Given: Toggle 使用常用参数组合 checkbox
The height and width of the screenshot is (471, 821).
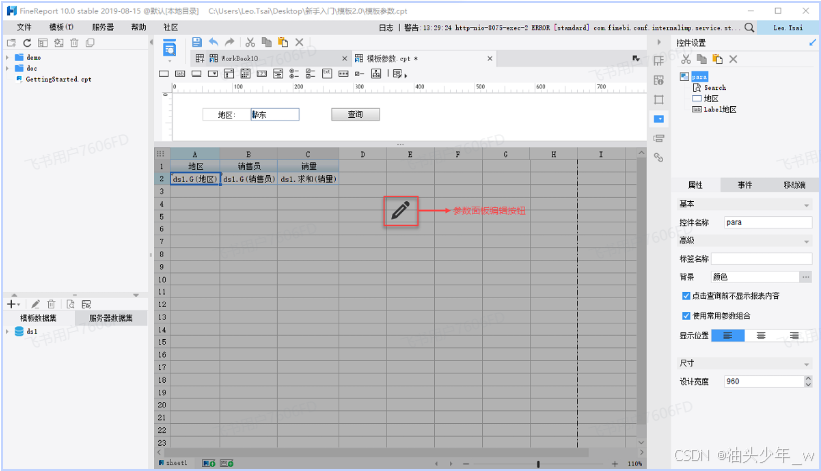Looking at the screenshot, I should click(x=686, y=316).
